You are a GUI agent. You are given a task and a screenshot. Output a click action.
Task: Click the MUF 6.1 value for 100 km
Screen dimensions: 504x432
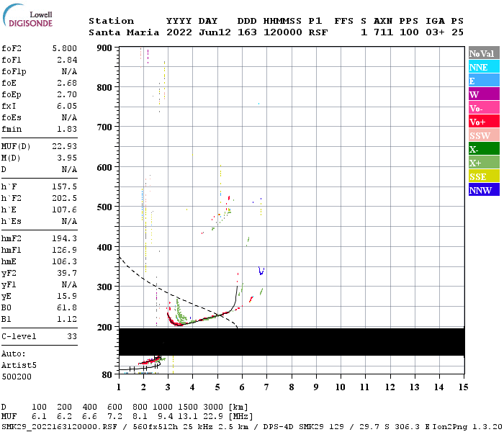point(39,417)
